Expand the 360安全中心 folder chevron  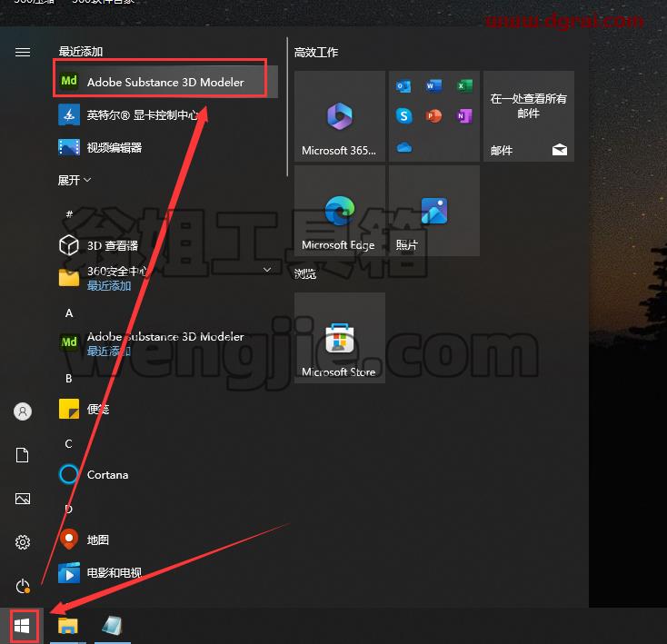(x=267, y=270)
